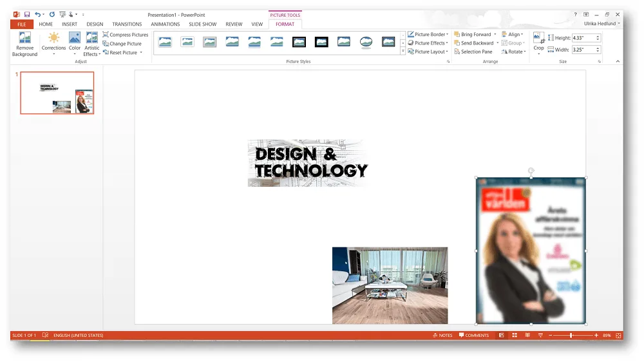
Task: Open the Align dropdown
Action: click(x=513, y=35)
